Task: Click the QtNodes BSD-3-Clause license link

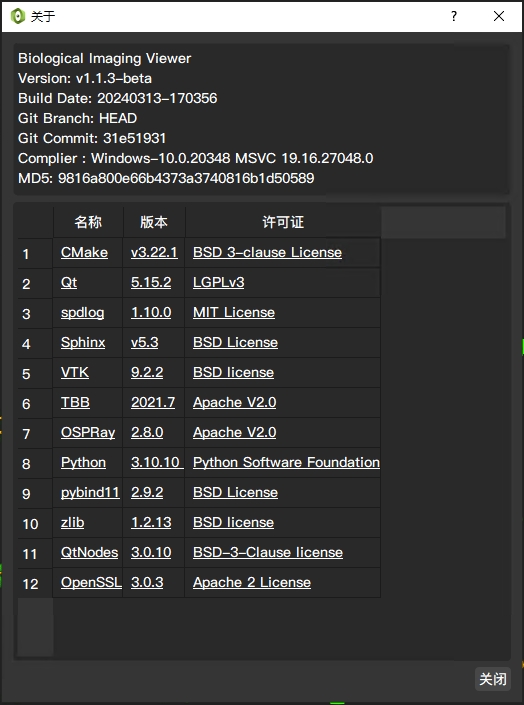Action: tap(268, 552)
